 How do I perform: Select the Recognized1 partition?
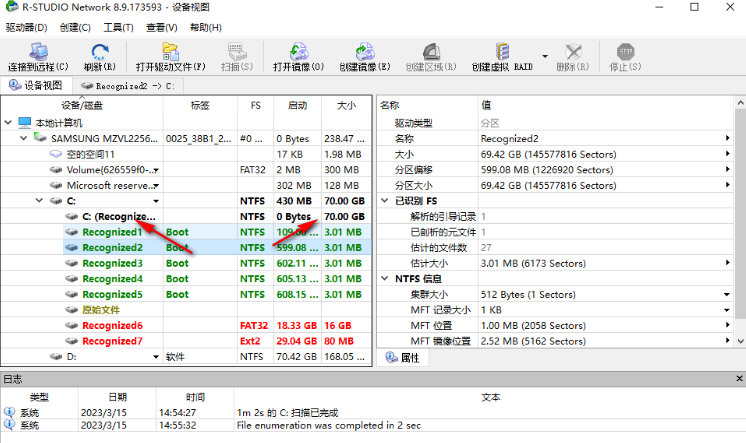(x=112, y=232)
